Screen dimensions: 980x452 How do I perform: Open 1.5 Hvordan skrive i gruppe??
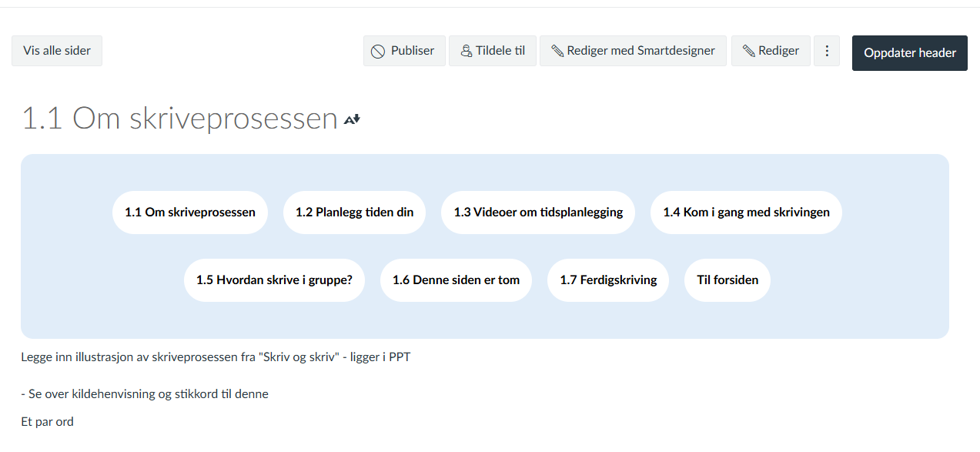click(x=274, y=280)
